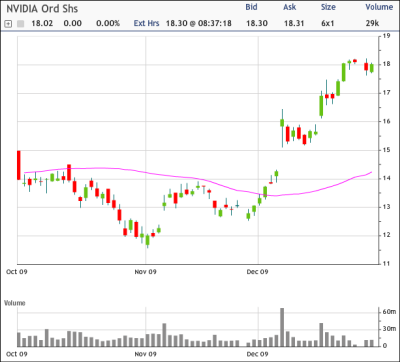Click the 15 price axis label
The image size is (400, 362).
click(x=386, y=150)
